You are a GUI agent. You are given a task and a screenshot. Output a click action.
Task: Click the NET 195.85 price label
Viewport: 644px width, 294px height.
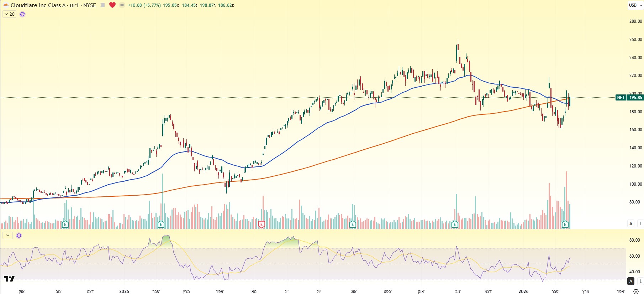click(x=629, y=97)
